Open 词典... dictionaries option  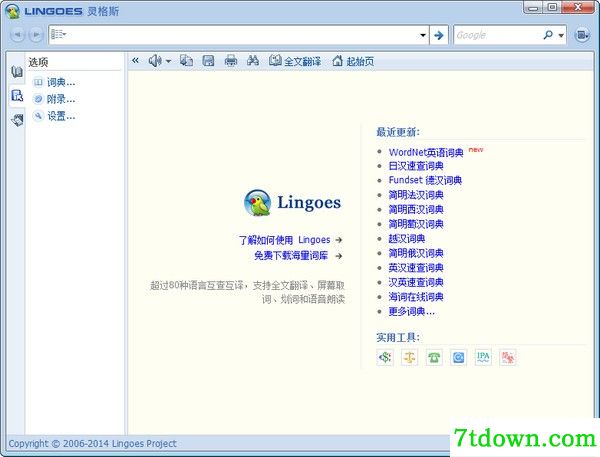tap(54, 82)
